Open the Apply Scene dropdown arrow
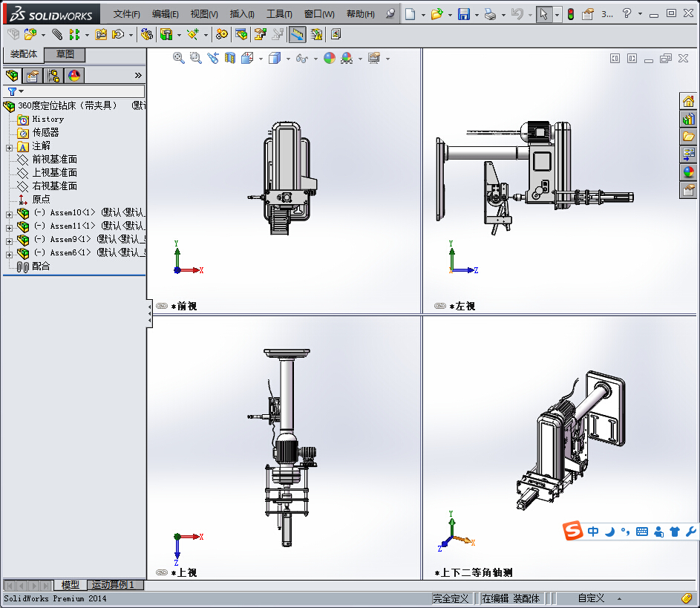 click(x=360, y=59)
